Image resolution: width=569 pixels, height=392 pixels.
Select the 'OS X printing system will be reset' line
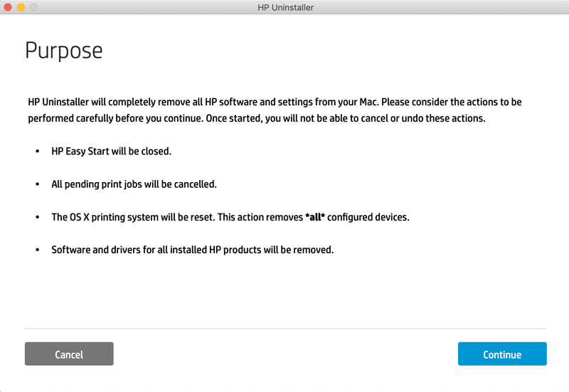point(230,217)
